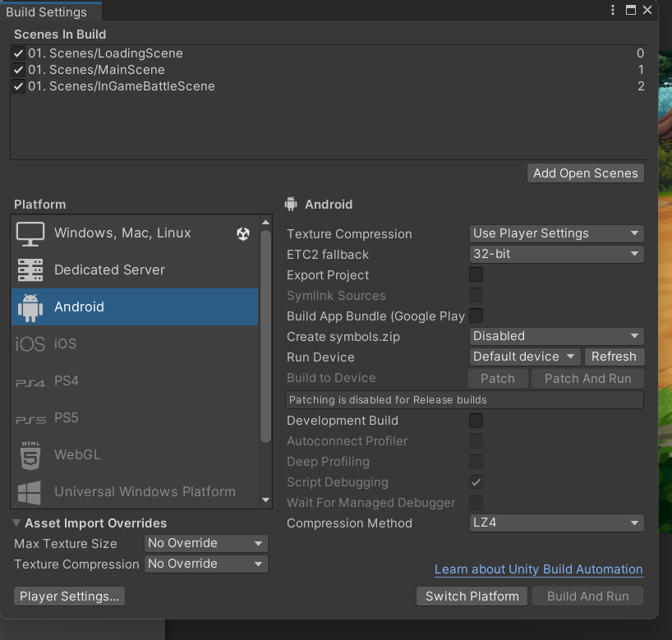Enable the Development Build checkbox
The height and width of the screenshot is (640, 672).
pyautogui.click(x=476, y=421)
